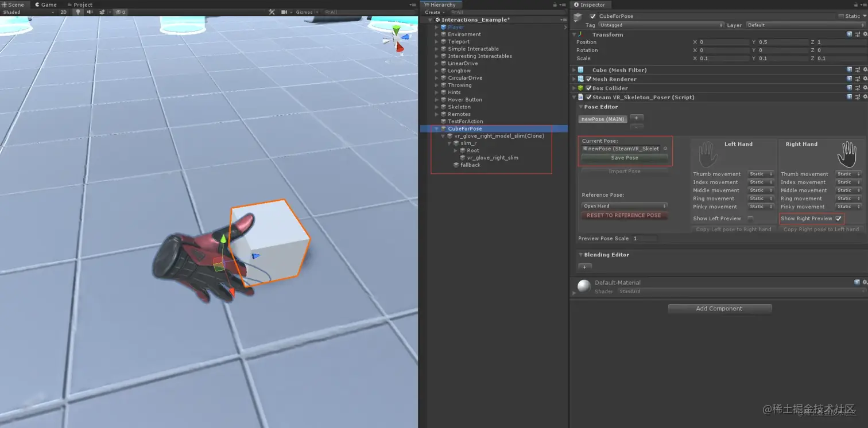Open the Reference Pose Open Hand dropdown
The width and height of the screenshot is (868, 428).
pyautogui.click(x=625, y=206)
